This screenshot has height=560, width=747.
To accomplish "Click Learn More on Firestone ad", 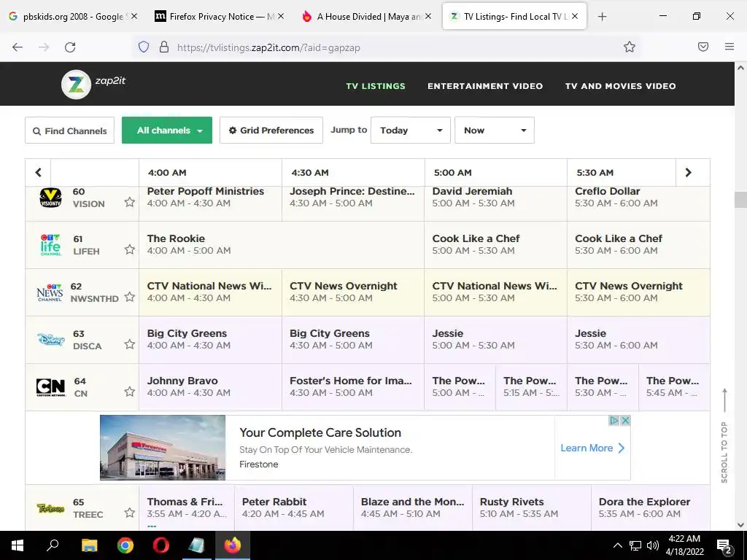I will pyautogui.click(x=592, y=448).
